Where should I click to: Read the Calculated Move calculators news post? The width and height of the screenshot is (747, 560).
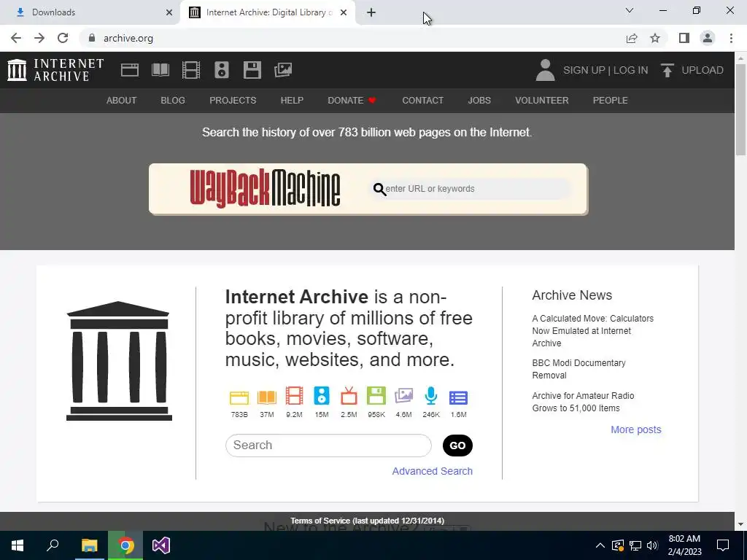(592, 330)
